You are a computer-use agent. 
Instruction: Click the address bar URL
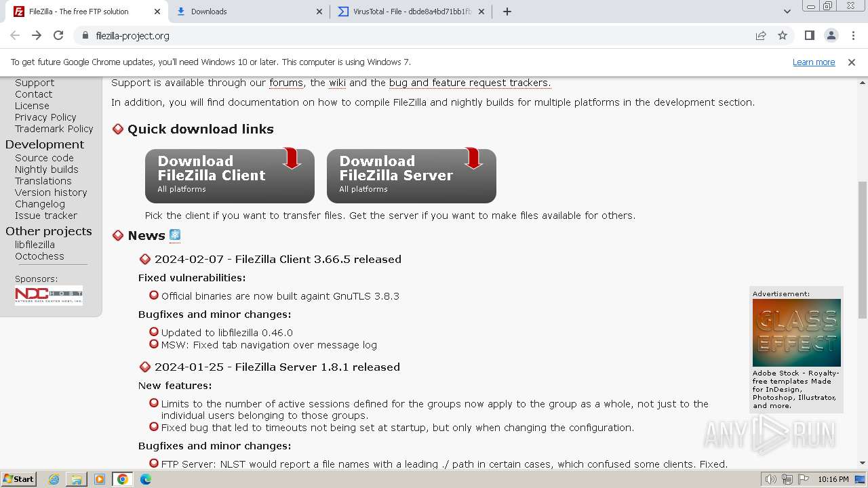tap(133, 36)
